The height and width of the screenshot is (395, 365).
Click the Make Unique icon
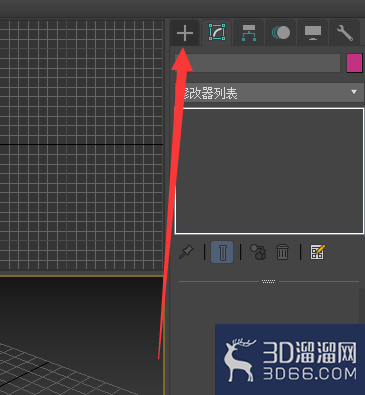click(x=258, y=252)
